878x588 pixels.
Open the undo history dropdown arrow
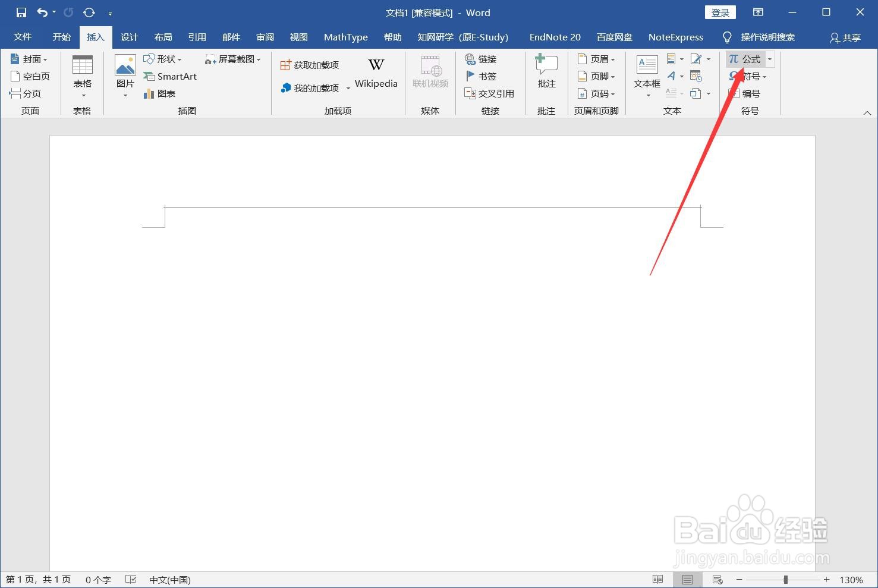coord(54,12)
